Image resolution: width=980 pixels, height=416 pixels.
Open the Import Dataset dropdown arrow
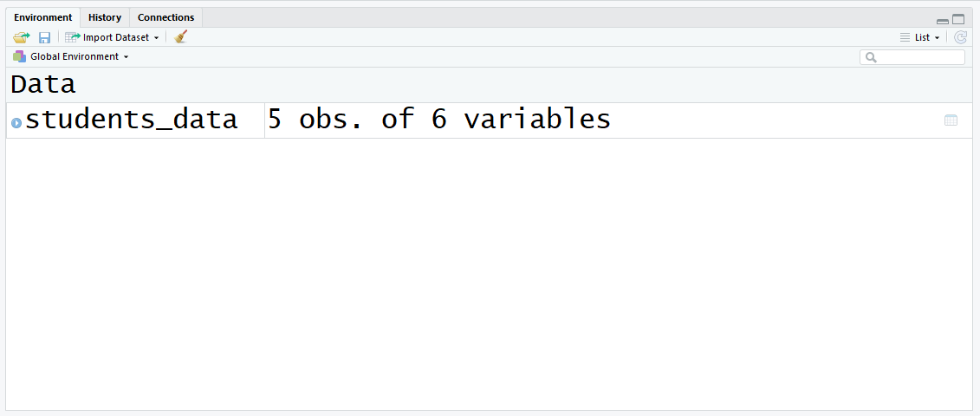tap(156, 38)
